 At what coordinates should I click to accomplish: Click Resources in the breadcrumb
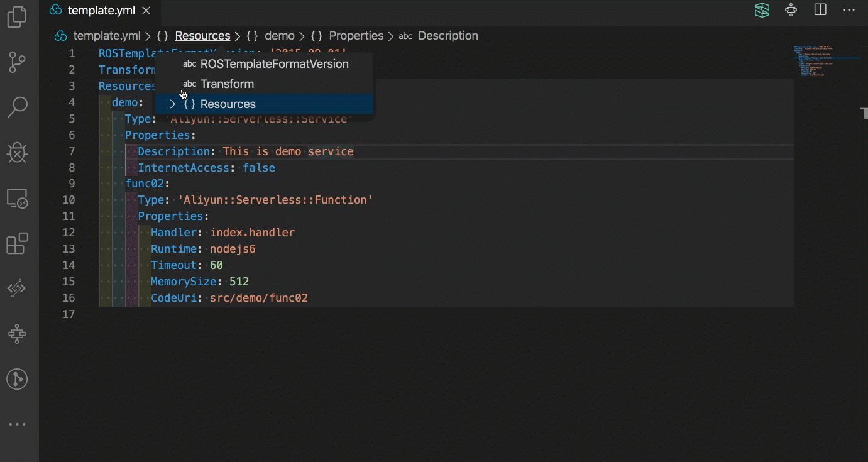point(202,36)
